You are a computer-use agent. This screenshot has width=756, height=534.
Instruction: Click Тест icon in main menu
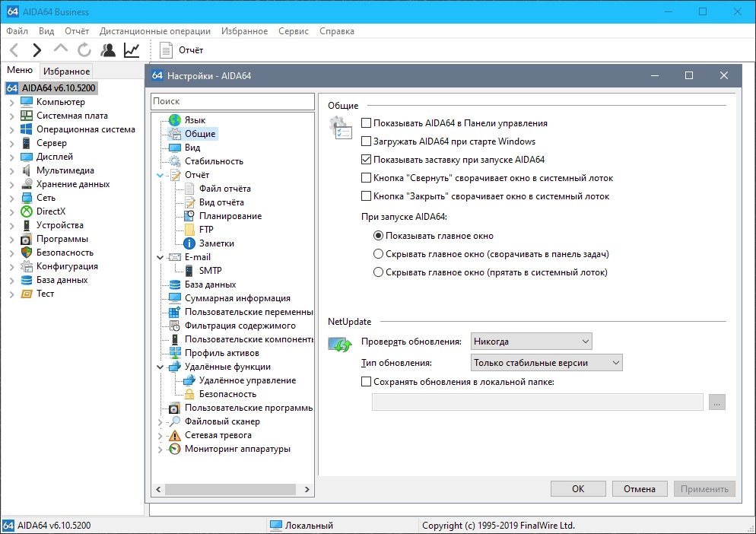pyautogui.click(x=27, y=294)
